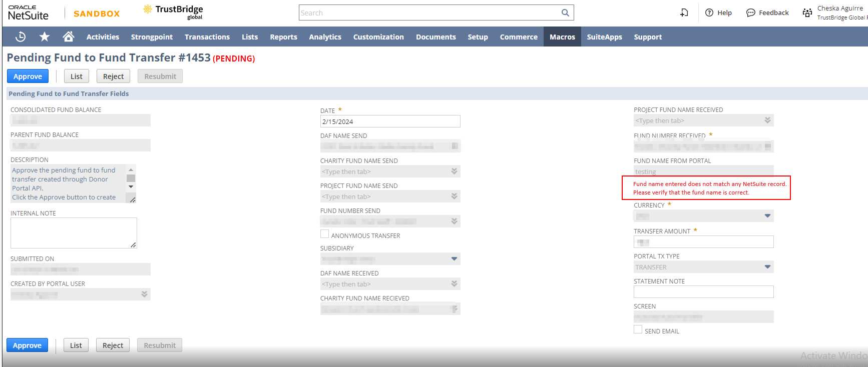Open the Portal TX Type dropdown
This screenshot has height=367, width=868.
click(x=767, y=267)
